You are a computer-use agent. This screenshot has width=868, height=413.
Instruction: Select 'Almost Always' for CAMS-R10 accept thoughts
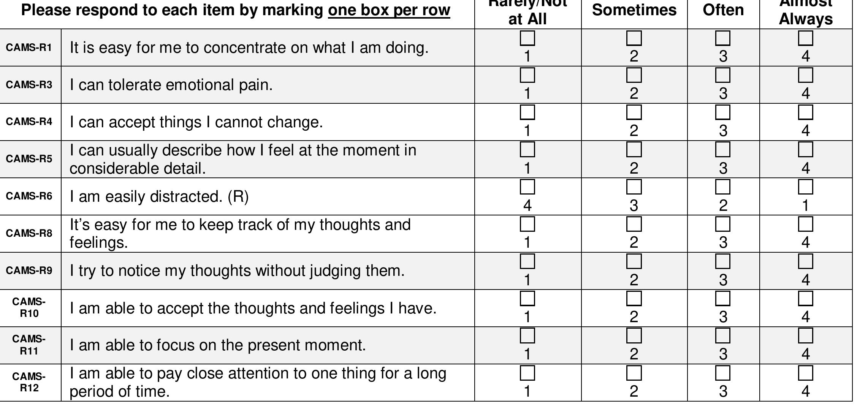tap(805, 298)
